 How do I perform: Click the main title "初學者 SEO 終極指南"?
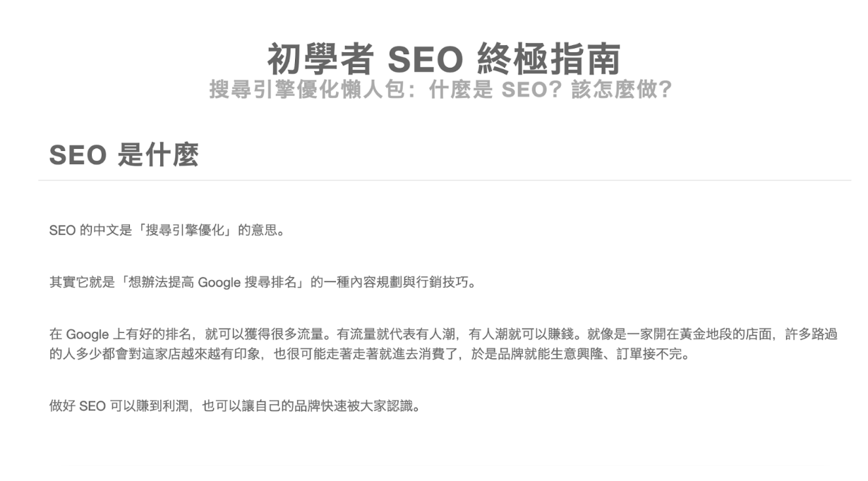click(444, 59)
